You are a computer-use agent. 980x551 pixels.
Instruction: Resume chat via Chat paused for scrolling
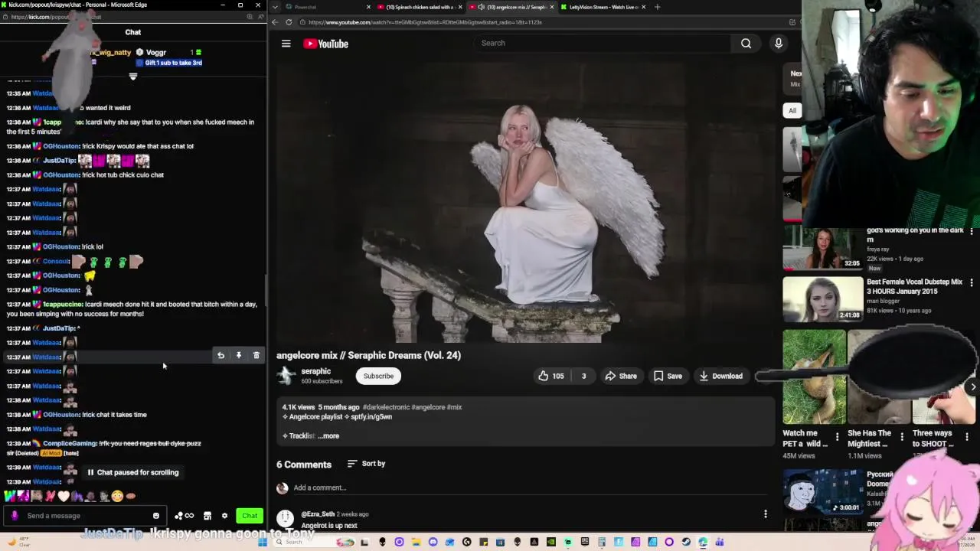133,472
